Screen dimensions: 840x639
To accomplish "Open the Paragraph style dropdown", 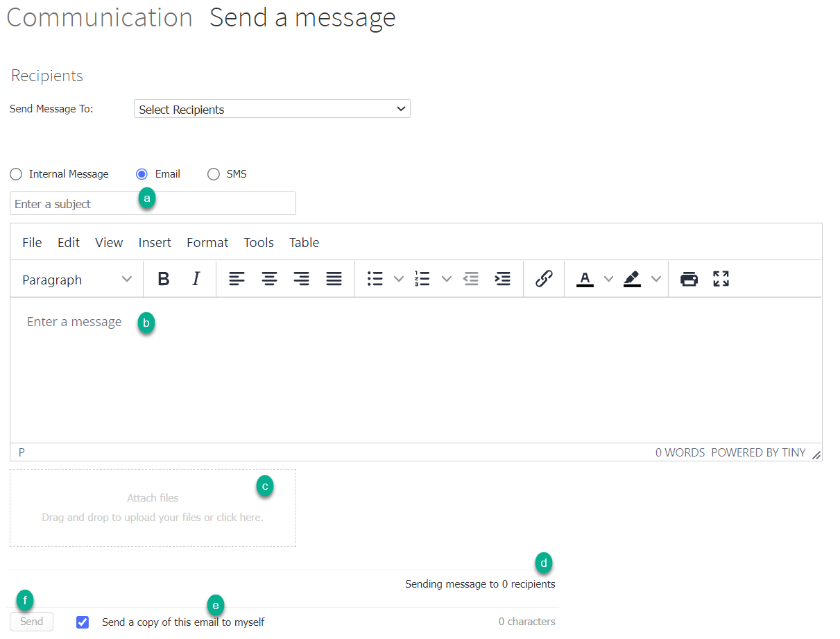I will [x=76, y=278].
